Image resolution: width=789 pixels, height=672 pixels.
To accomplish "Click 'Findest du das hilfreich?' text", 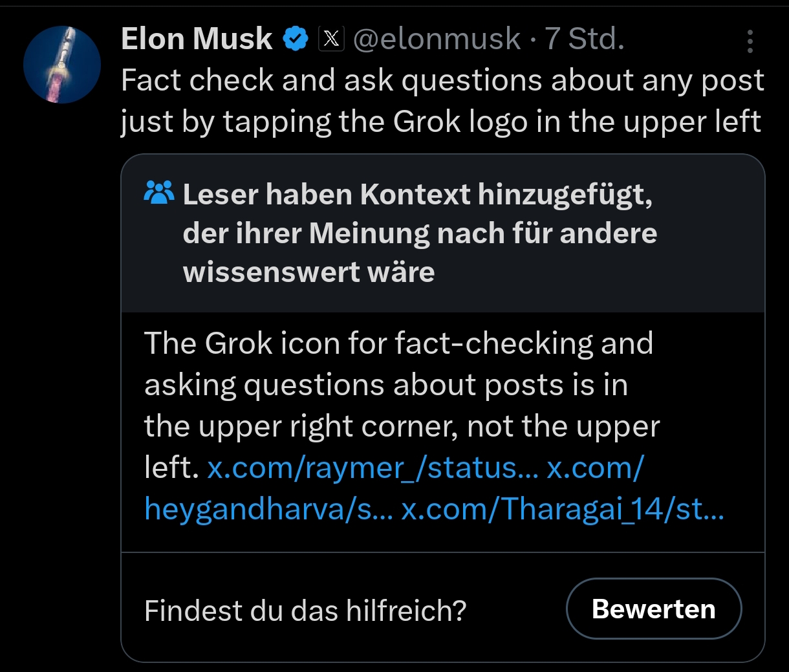I will [x=305, y=611].
